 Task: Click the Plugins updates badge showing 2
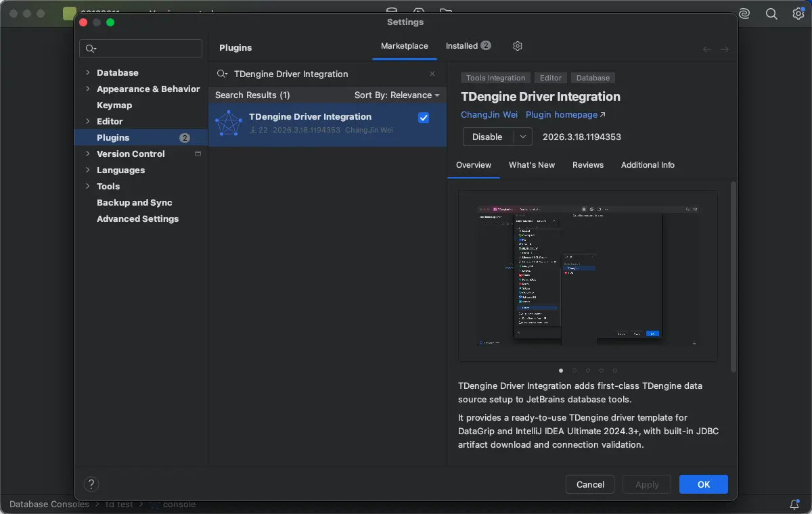pyautogui.click(x=185, y=137)
